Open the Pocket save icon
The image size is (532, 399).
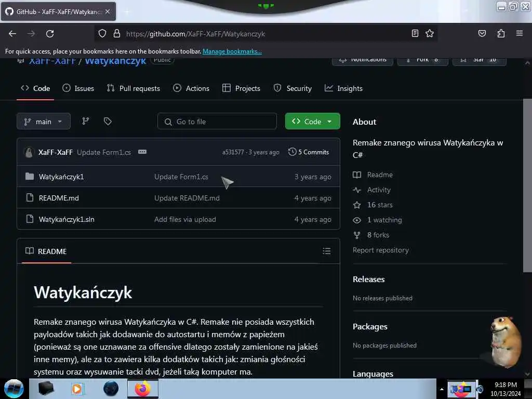point(482,33)
